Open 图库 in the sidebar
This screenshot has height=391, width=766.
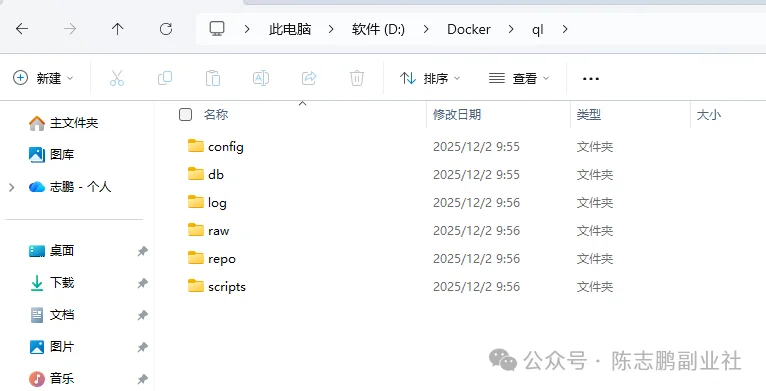click(62, 154)
